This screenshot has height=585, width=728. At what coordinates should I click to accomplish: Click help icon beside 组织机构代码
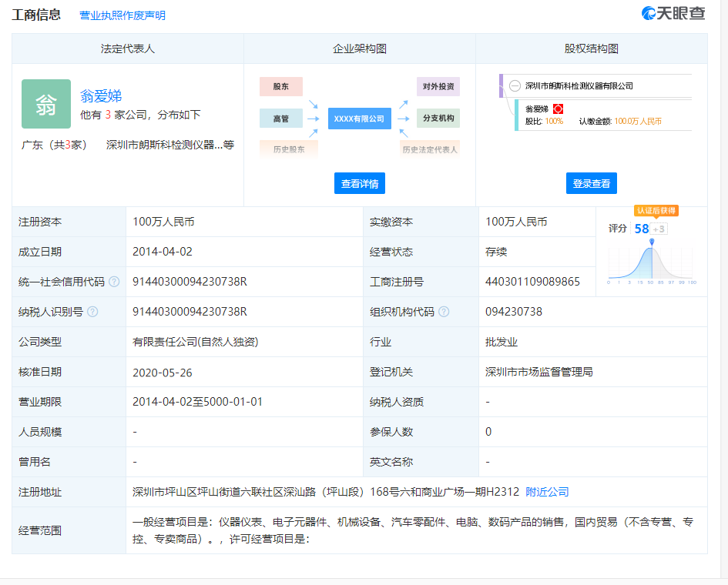click(x=444, y=312)
